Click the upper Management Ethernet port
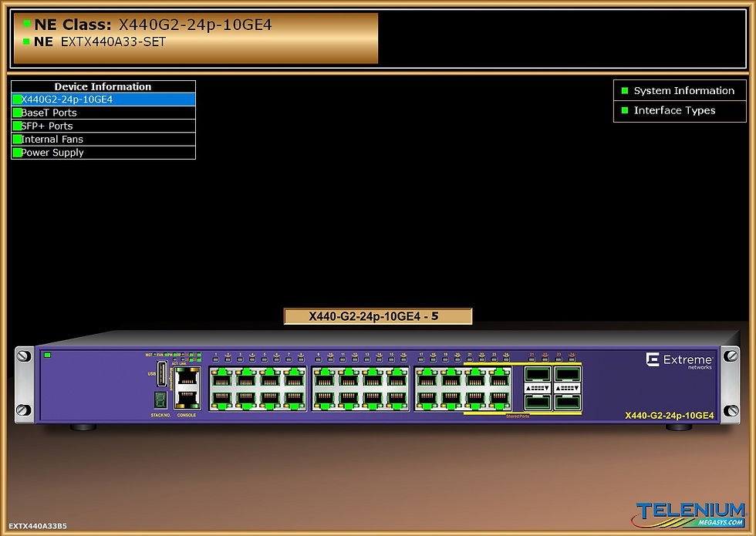The height and width of the screenshot is (536, 756). [x=187, y=377]
